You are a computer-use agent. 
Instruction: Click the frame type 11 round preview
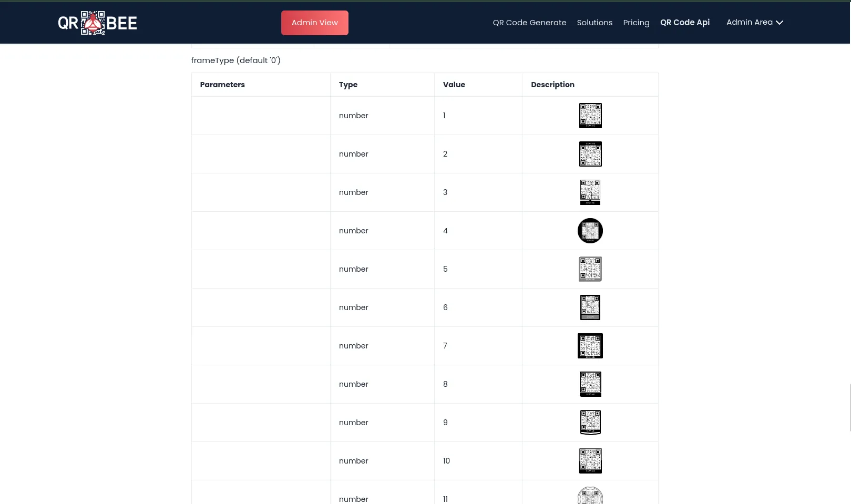590,496
